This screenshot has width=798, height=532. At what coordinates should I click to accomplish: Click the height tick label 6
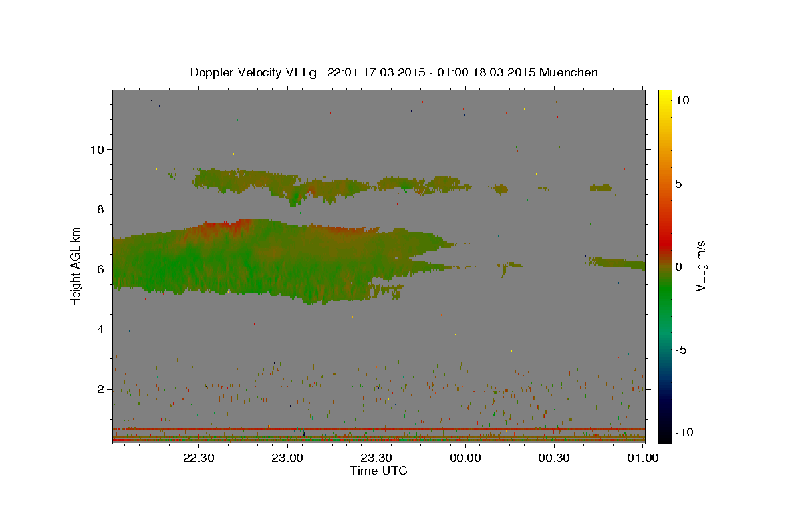[101, 269]
